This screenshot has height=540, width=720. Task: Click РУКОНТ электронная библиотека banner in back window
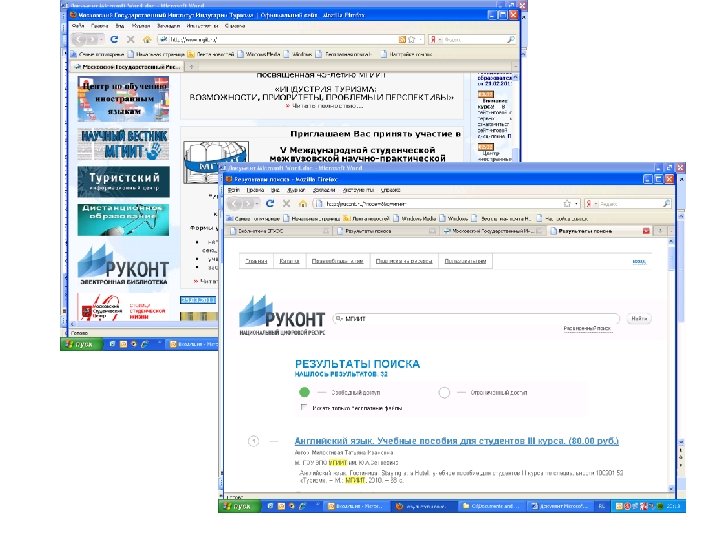tap(124, 265)
